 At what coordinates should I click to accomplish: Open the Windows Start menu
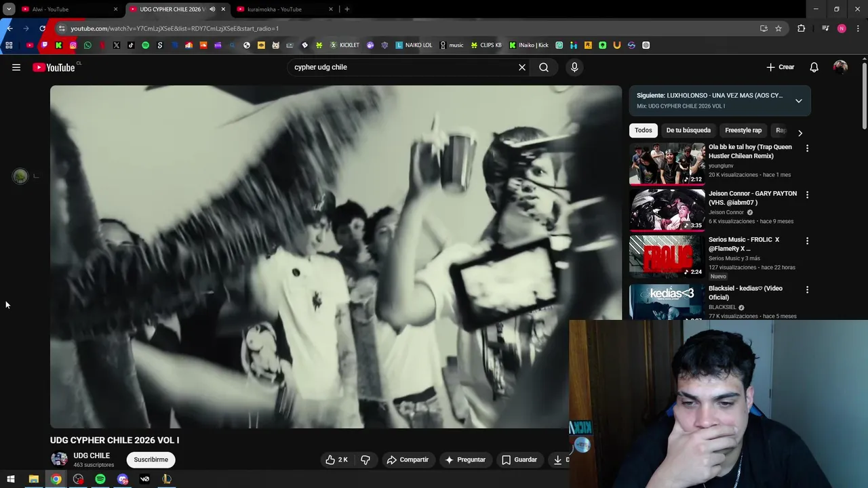[x=11, y=479]
